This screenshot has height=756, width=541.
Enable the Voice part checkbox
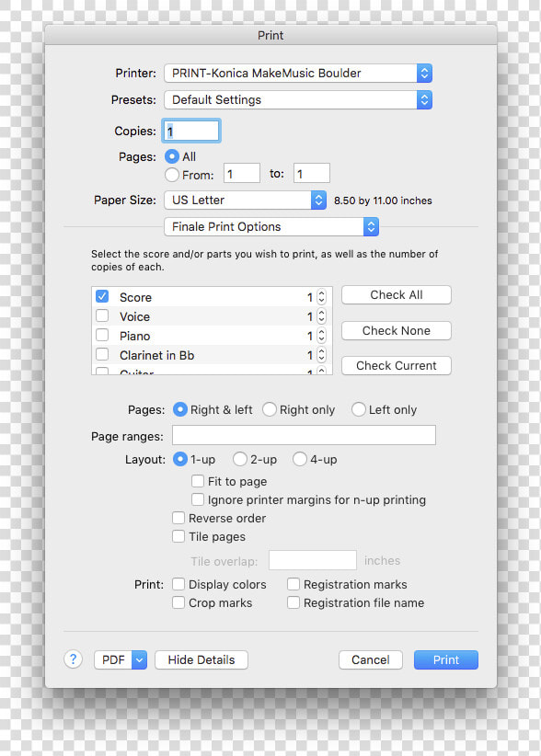[x=102, y=315]
